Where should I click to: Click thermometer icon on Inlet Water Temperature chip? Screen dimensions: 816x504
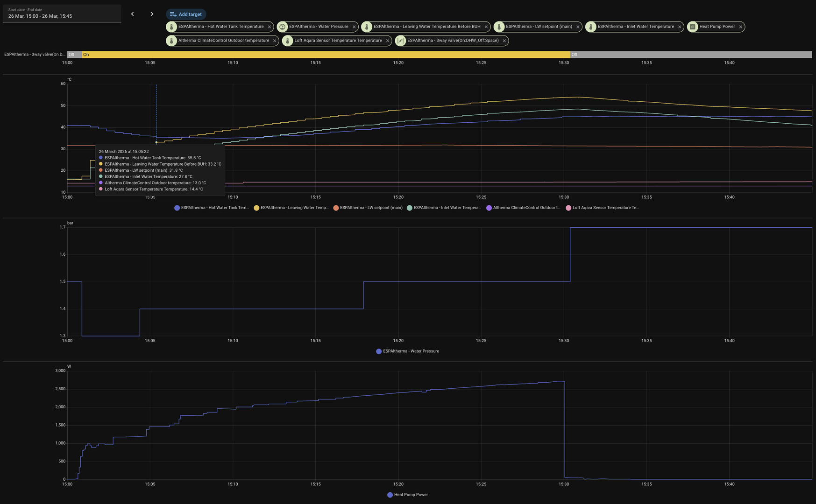(591, 27)
